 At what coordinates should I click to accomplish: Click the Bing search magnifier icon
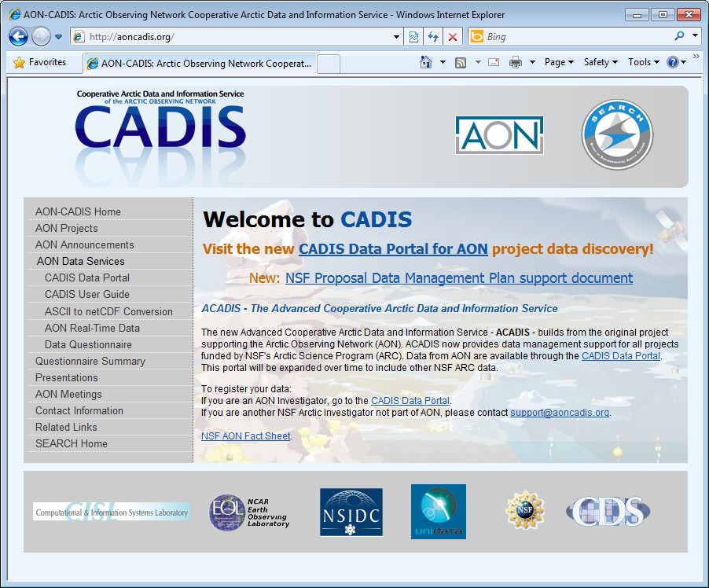679,36
